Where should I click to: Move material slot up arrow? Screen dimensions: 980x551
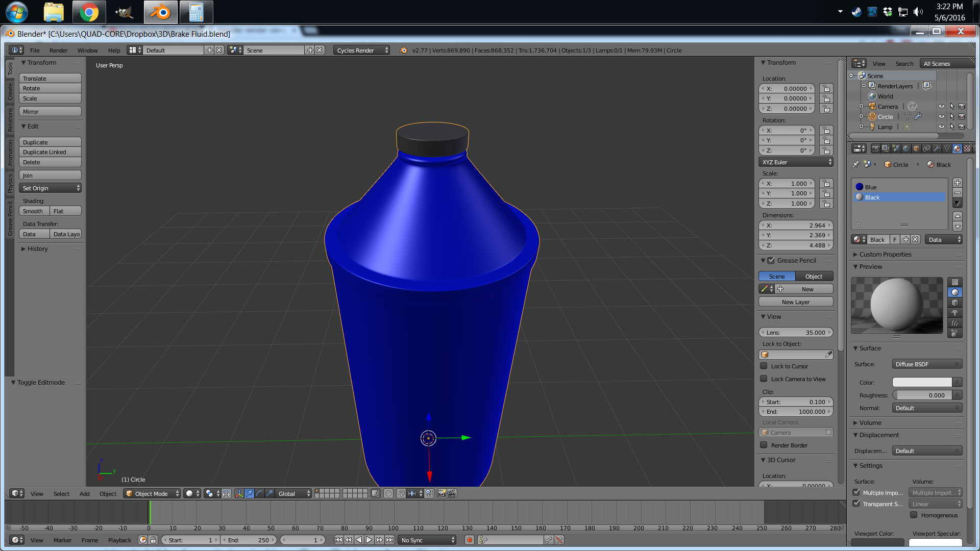pos(958,216)
